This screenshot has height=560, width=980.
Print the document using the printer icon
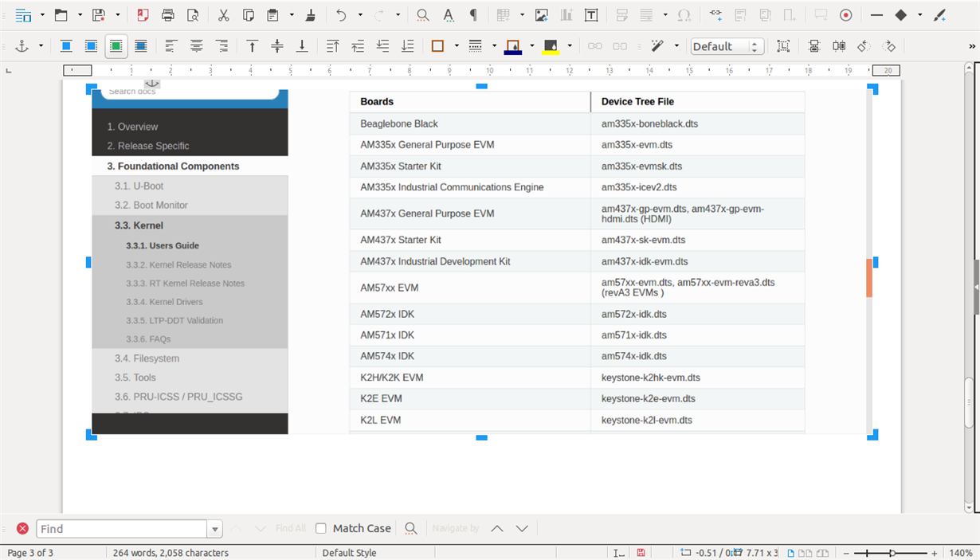click(x=167, y=15)
